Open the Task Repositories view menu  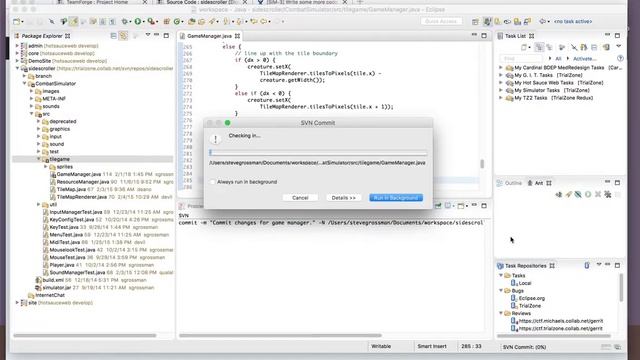599,265
